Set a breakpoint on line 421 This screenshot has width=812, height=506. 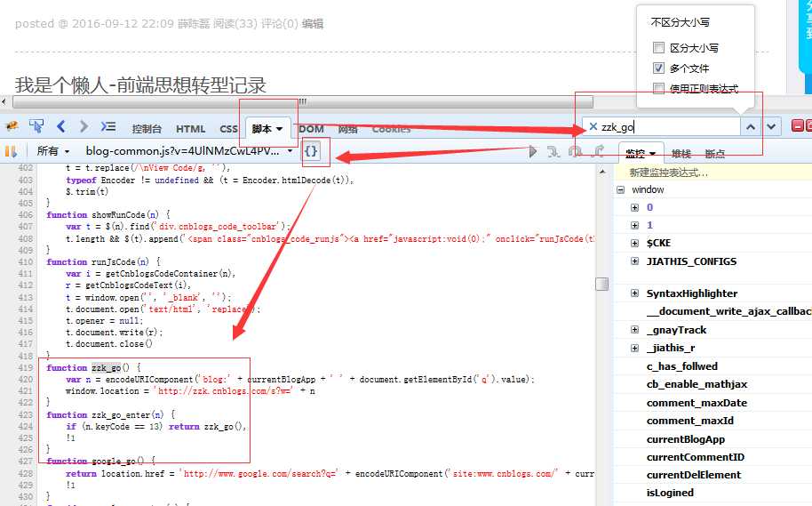click(25, 391)
